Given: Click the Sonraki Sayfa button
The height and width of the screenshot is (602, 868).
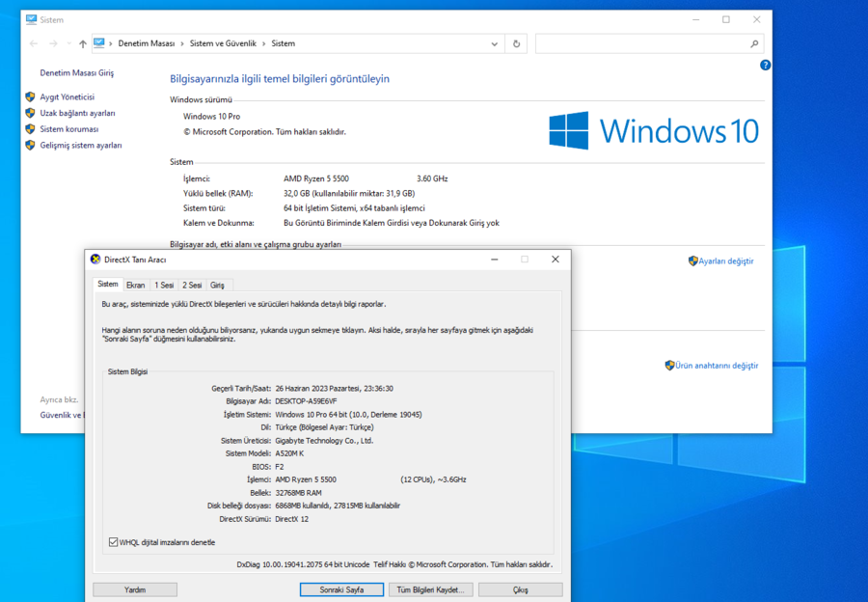Looking at the screenshot, I should tap(341, 589).
